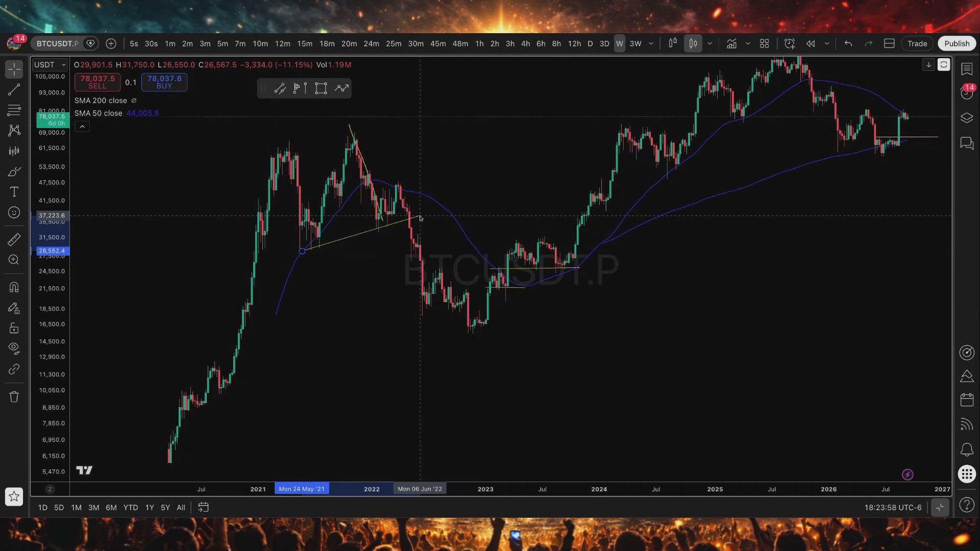
Task: Open the USDT currency dropdown
Action: pyautogui.click(x=50, y=65)
